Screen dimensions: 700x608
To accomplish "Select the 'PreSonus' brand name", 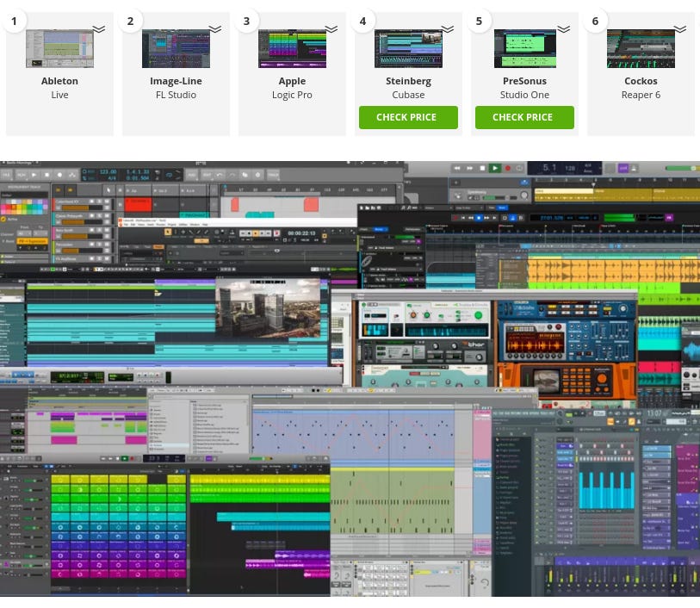I will coord(524,81).
